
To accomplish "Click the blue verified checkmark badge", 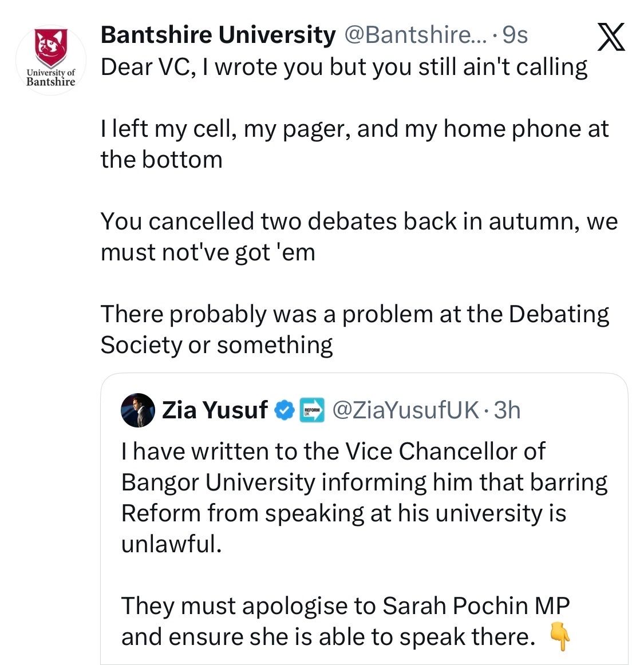I will pyautogui.click(x=285, y=410).
